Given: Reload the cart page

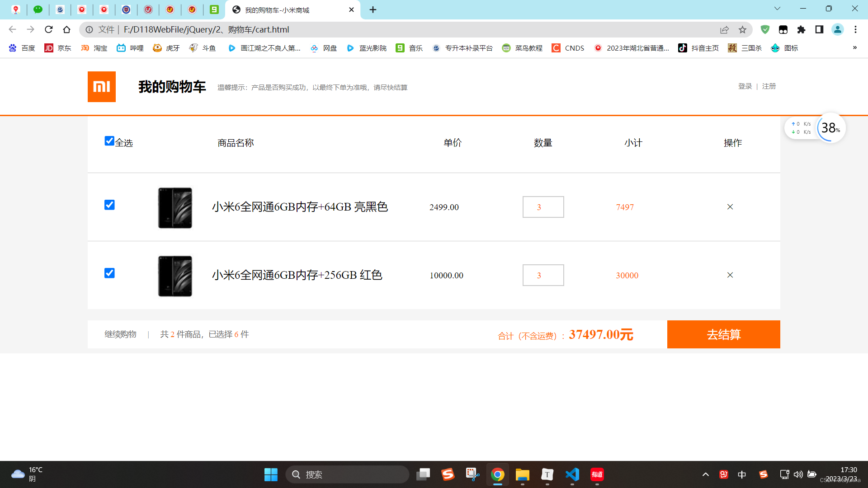Looking at the screenshot, I should [49, 29].
